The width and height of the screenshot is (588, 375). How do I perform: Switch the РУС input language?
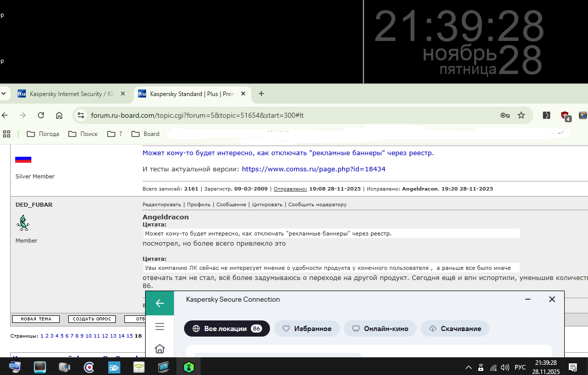tap(520, 367)
